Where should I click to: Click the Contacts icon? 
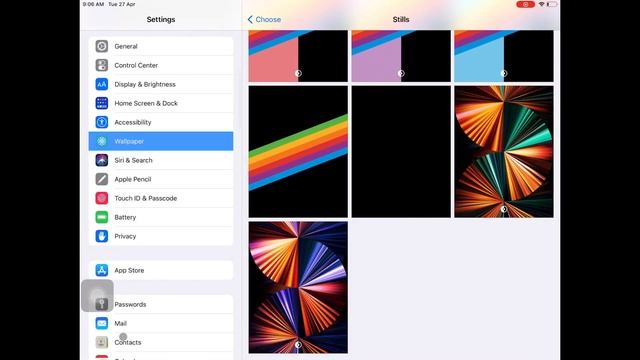pos(102,342)
